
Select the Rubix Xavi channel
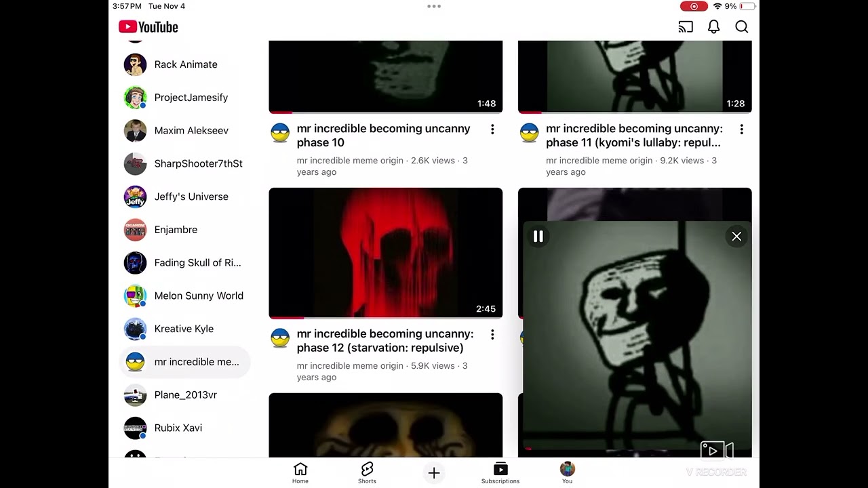(x=184, y=428)
